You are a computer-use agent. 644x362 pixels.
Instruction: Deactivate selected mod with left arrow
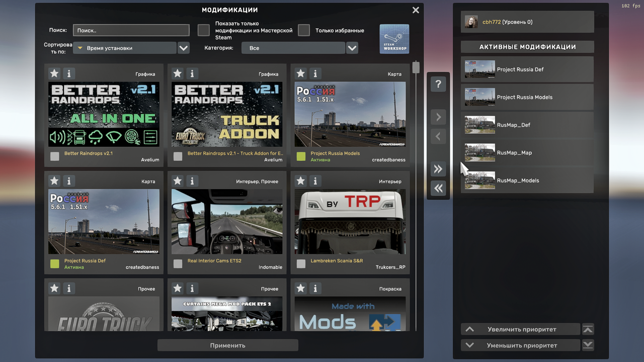pos(438,136)
